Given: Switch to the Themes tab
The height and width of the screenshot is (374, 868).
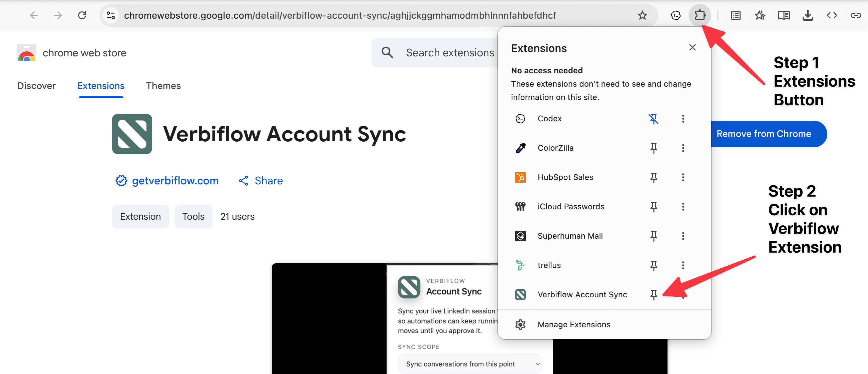Looking at the screenshot, I should [163, 86].
